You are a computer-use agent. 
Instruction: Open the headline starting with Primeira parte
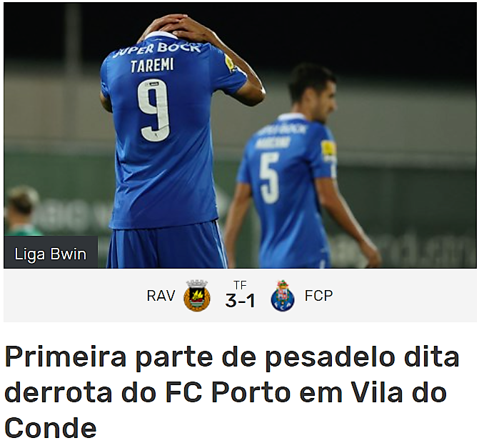click(x=232, y=392)
